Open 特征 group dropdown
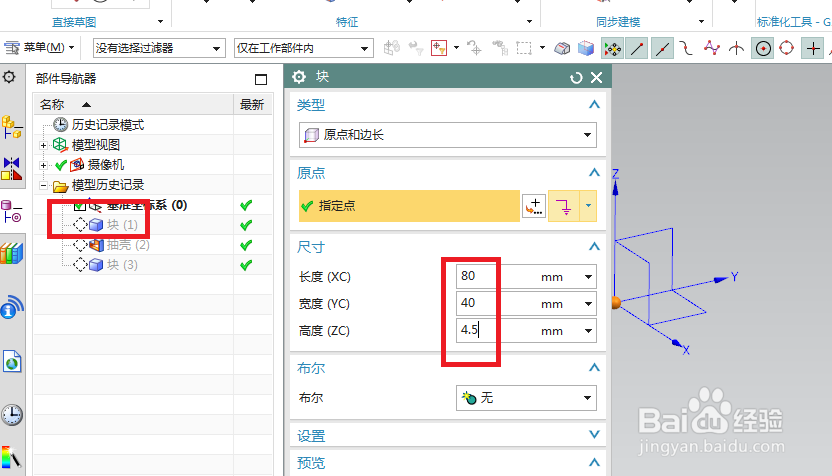The height and width of the screenshot is (476, 832). [529, 22]
